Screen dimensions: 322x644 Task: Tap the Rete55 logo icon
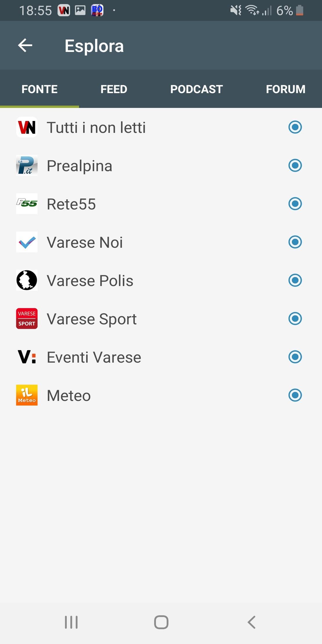click(27, 204)
